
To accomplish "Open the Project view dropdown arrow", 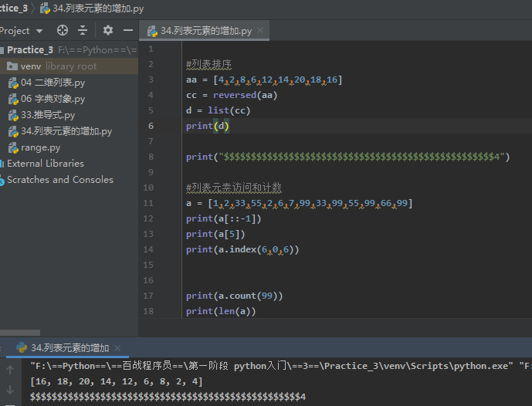I will (x=39, y=31).
